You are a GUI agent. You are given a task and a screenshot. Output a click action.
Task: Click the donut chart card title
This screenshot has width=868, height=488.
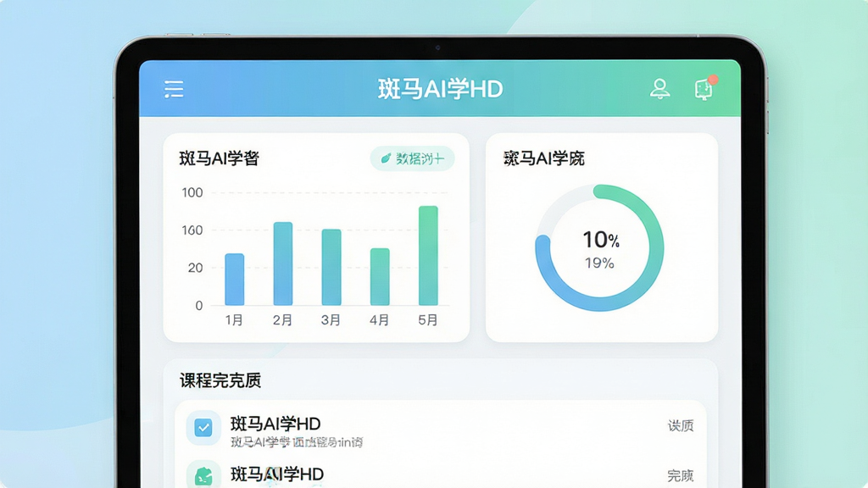click(x=543, y=158)
